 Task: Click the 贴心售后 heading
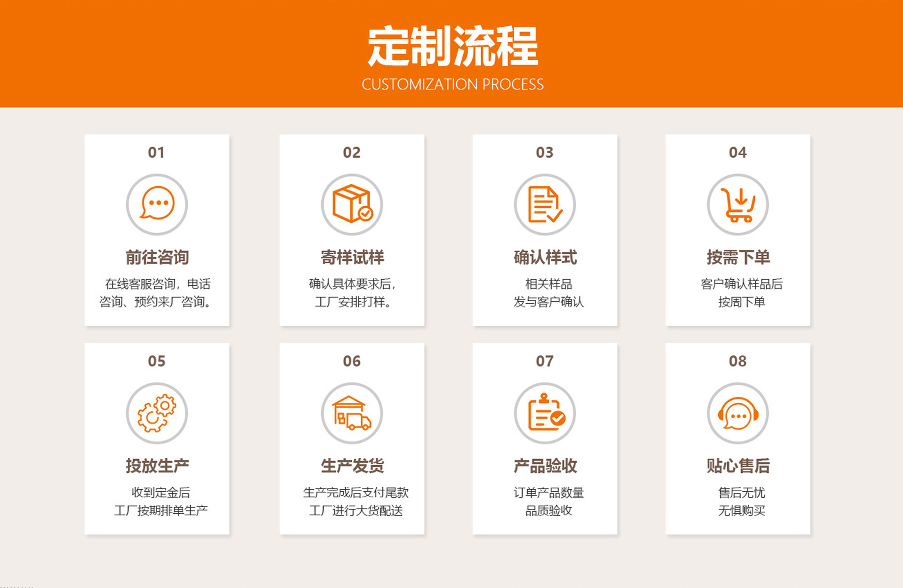pos(737,466)
